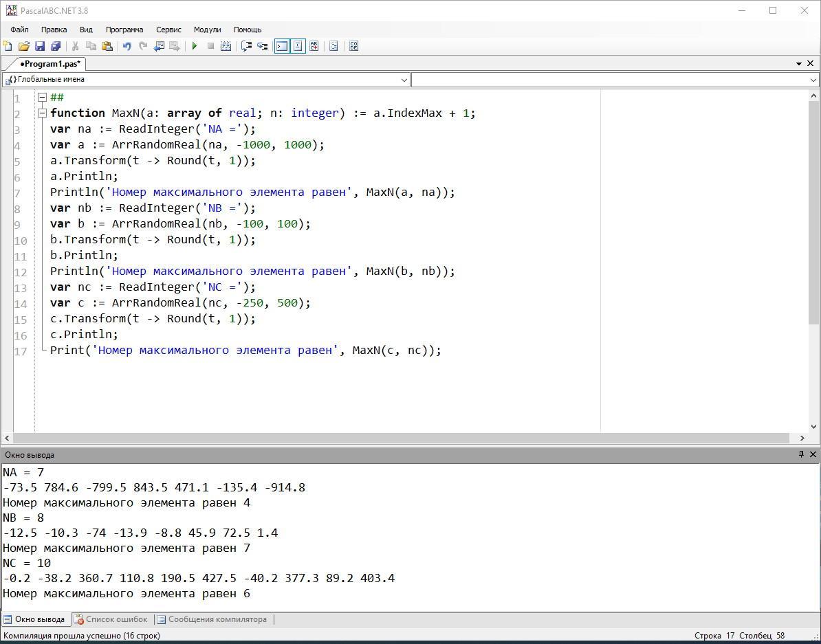Paste from clipboard using the toolbar icon
Viewport: 821px width, 644px height.
107,46
